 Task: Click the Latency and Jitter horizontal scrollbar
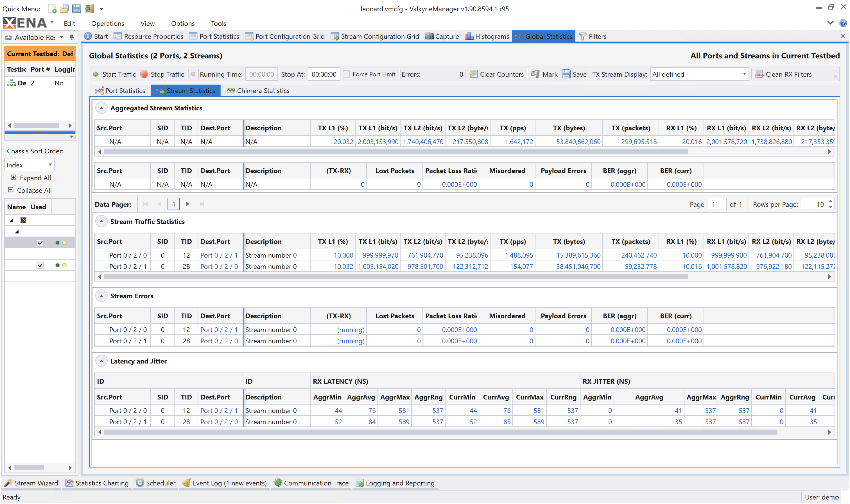pyautogui.click(x=441, y=432)
